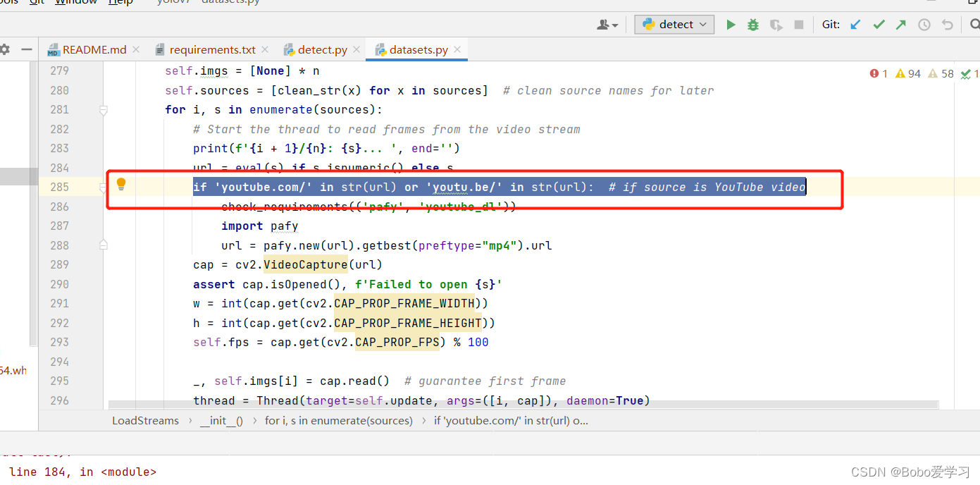The width and height of the screenshot is (980, 485).
Task: Open Git update project (blue arrow)
Action: pos(855,24)
